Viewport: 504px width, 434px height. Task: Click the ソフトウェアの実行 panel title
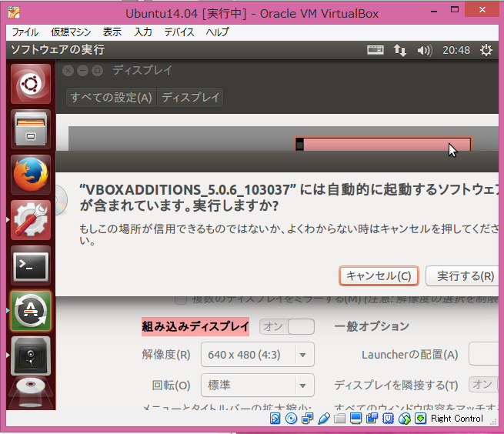(x=58, y=50)
